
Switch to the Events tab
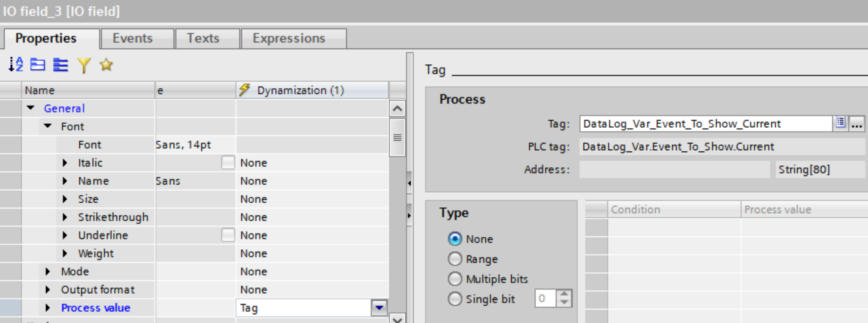tap(132, 38)
